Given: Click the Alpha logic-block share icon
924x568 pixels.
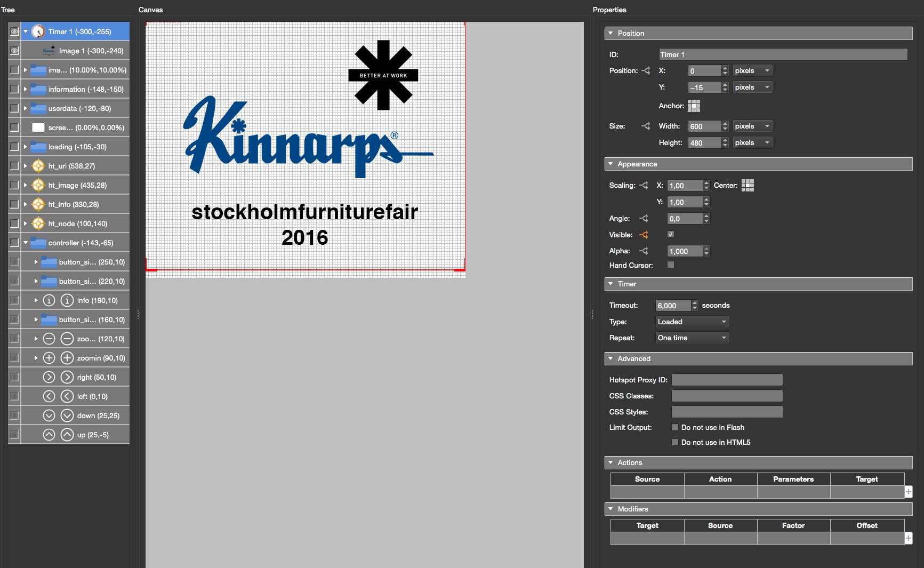Looking at the screenshot, I should tap(644, 251).
